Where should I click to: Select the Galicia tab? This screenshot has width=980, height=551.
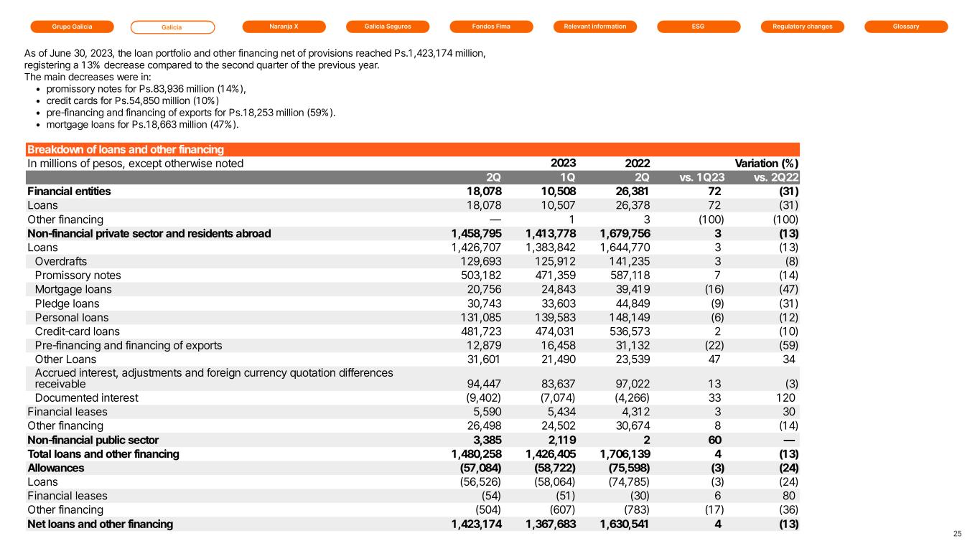[x=172, y=27]
